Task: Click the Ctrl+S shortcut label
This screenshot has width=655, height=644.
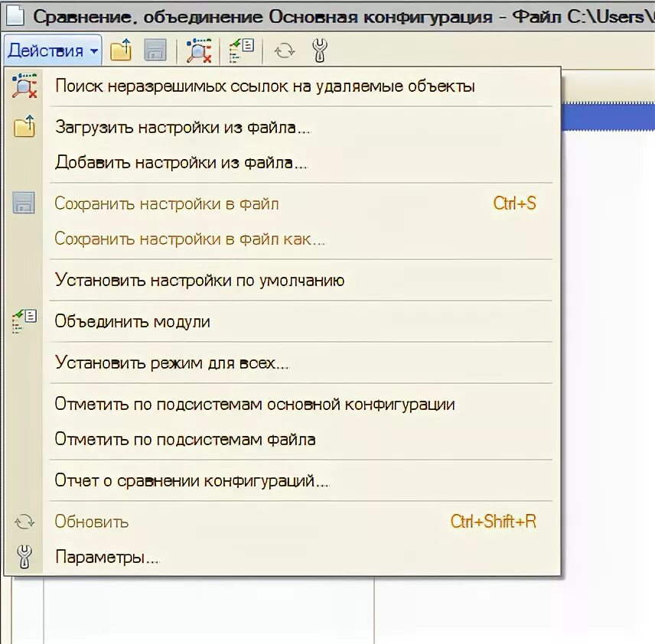Action: (x=515, y=203)
